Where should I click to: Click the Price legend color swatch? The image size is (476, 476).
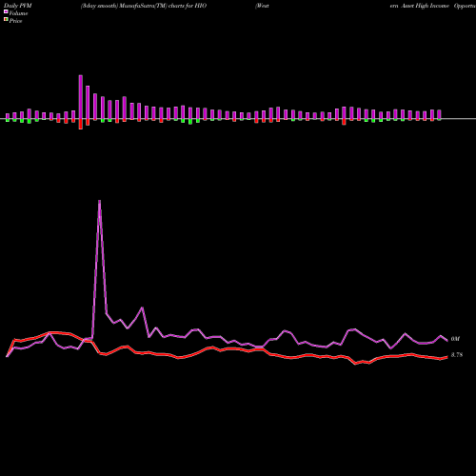tap(6, 19)
